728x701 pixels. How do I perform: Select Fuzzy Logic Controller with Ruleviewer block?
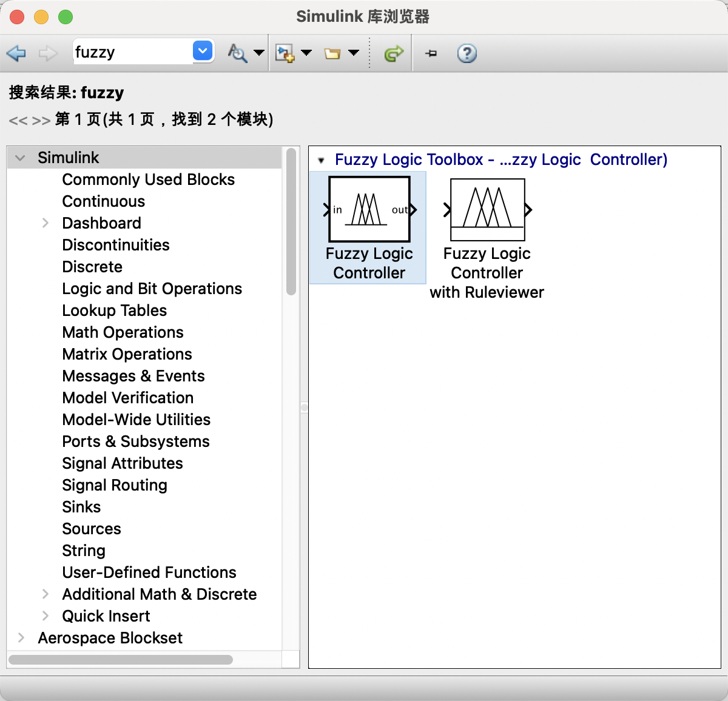(487, 239)
